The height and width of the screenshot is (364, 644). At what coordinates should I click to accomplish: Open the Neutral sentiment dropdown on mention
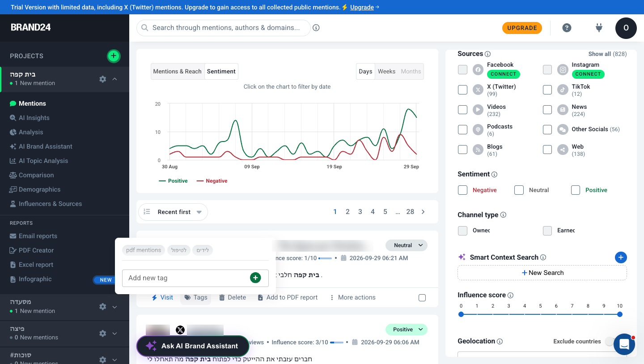point(407,245)
